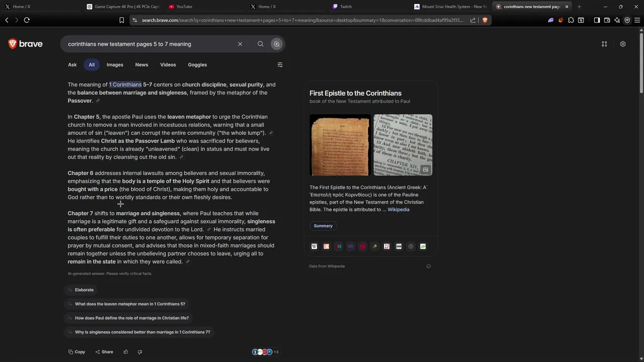Open the Goggles tab
Image resolution: width=644 pixels, height=362 pixels.
tap(197, 65)
